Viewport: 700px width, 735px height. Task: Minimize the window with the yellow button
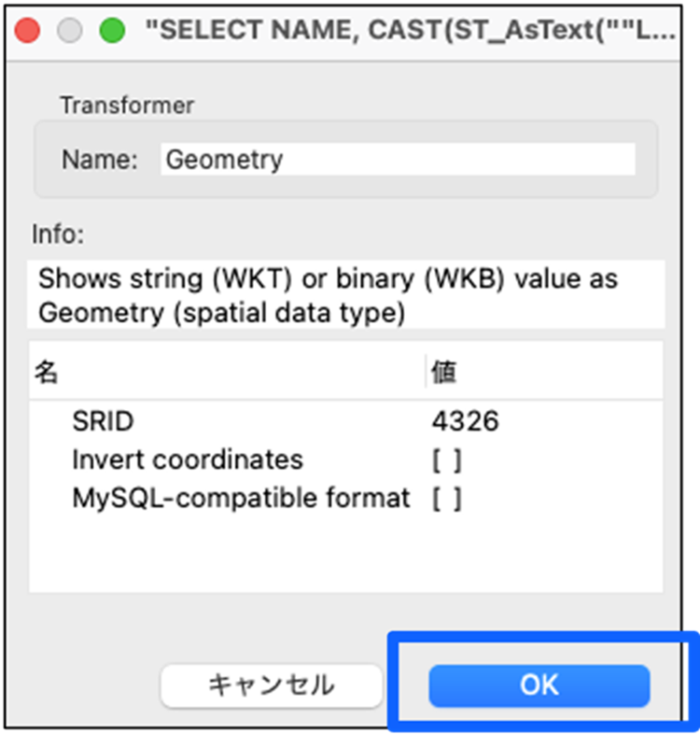coord(70,30)
